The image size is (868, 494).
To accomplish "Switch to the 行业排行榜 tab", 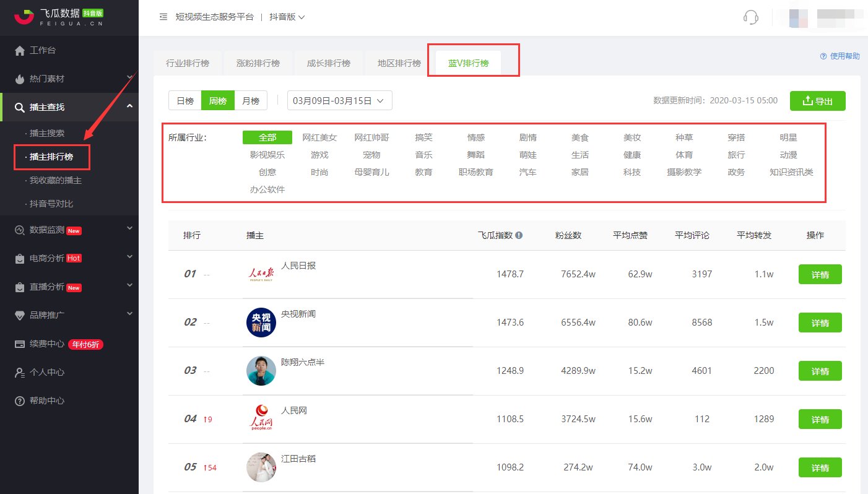I will 188,63.
